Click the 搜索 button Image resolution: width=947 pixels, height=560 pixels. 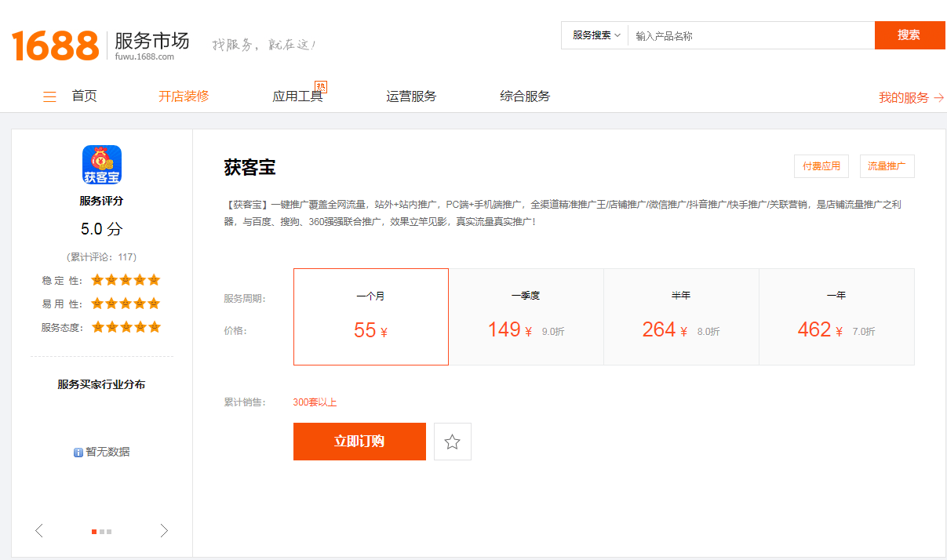pyautogui.click(x=909, y=35)
